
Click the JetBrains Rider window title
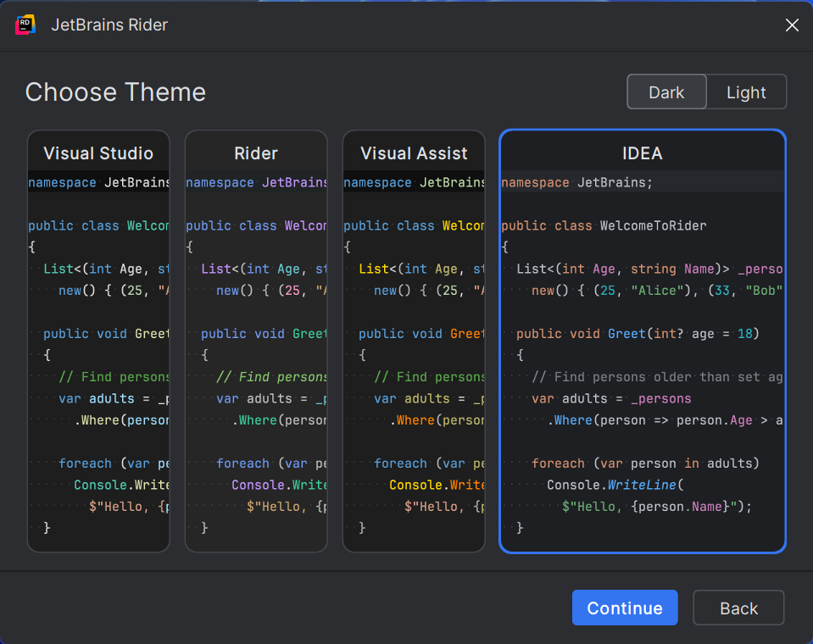coord(109,25)
